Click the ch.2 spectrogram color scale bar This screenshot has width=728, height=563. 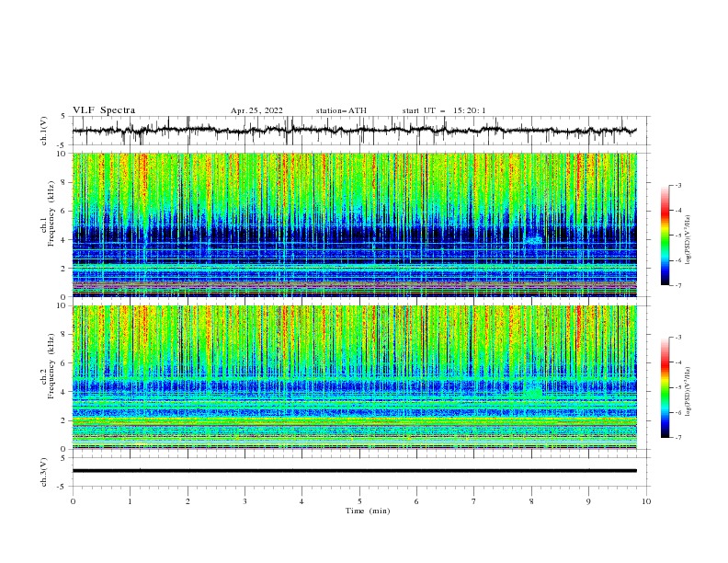tap(665, 387)
